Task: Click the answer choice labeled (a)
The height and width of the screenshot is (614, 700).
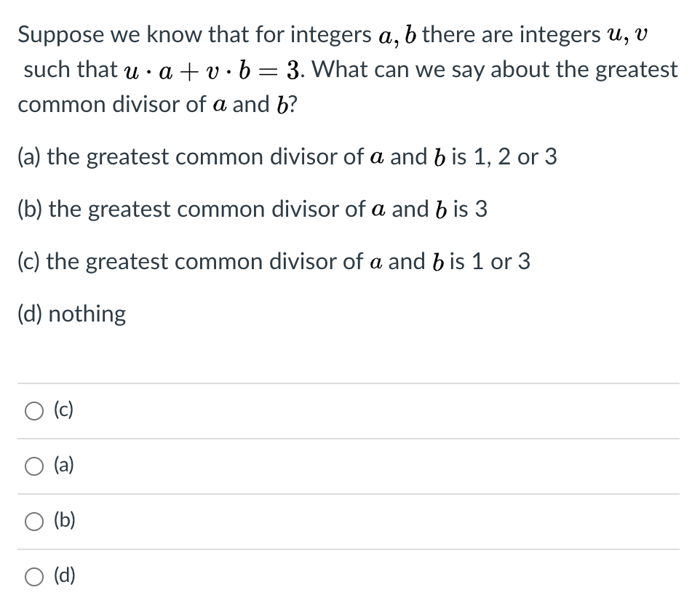Action: pos(64,466)
